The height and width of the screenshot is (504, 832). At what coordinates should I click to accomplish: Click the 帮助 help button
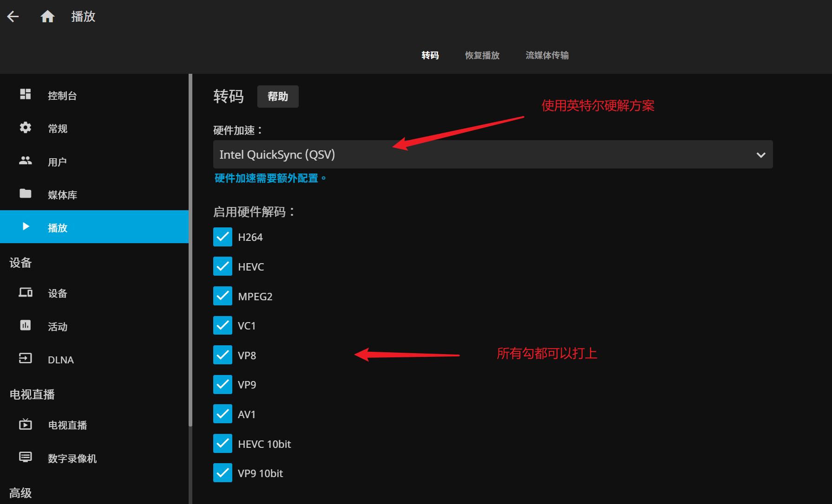(278, 97)
